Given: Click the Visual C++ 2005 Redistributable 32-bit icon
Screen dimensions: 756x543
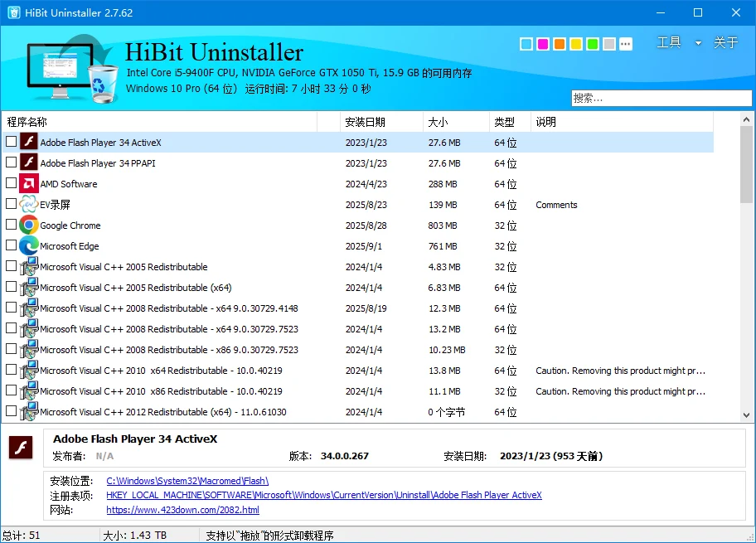Looking at the screenshot, I should [x=29, y=267].
